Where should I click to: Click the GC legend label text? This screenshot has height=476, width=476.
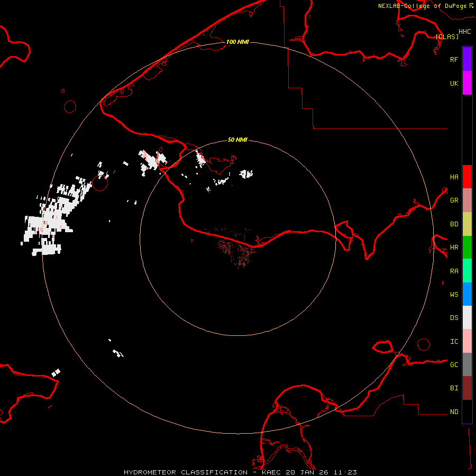coord(454,365)
